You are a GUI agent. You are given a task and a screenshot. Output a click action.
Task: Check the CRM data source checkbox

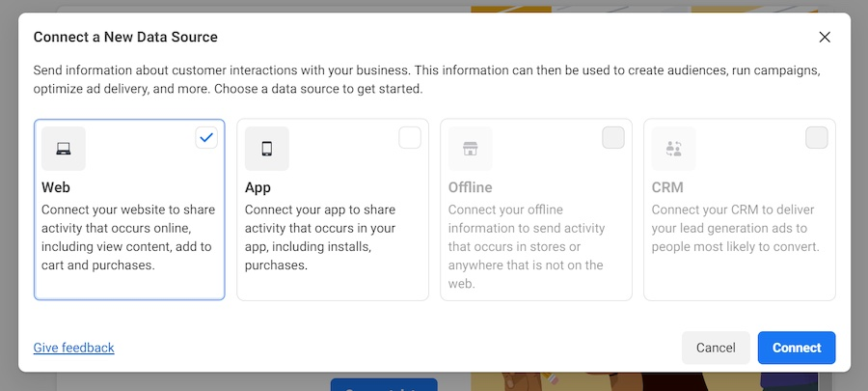(x=817, y=137)
